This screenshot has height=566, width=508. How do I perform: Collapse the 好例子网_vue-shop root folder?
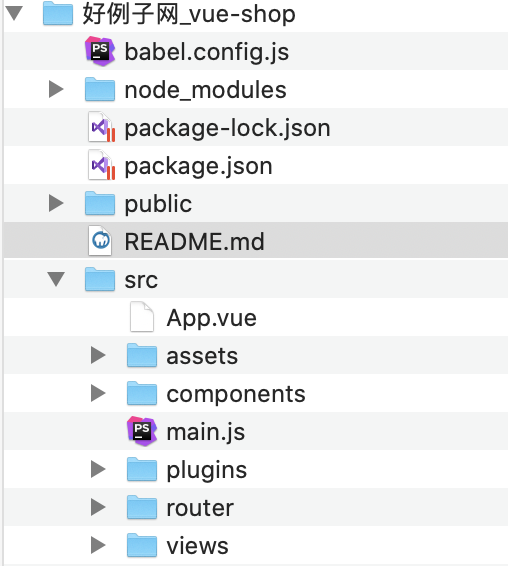[15, 13]
